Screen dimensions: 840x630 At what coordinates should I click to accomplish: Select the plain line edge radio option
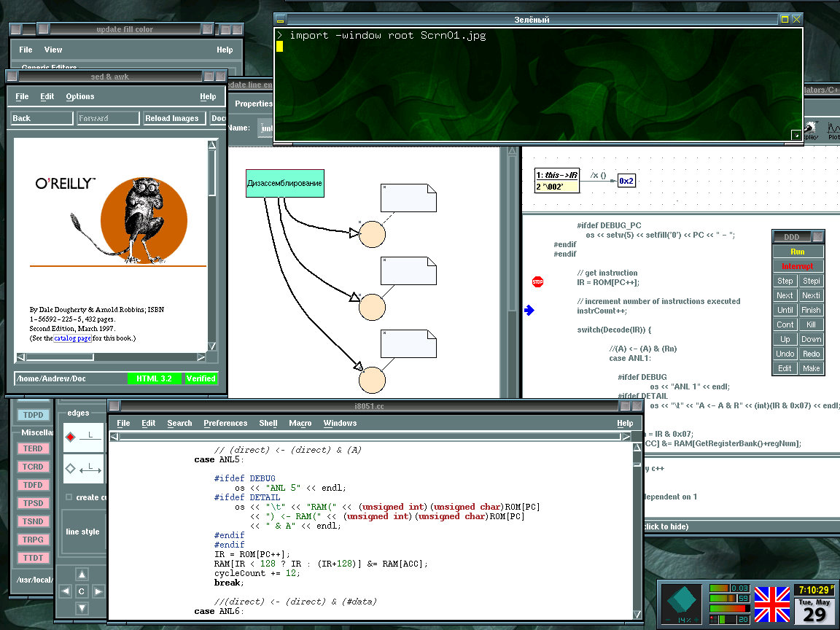pyautogui.click(x=71, y=437)
